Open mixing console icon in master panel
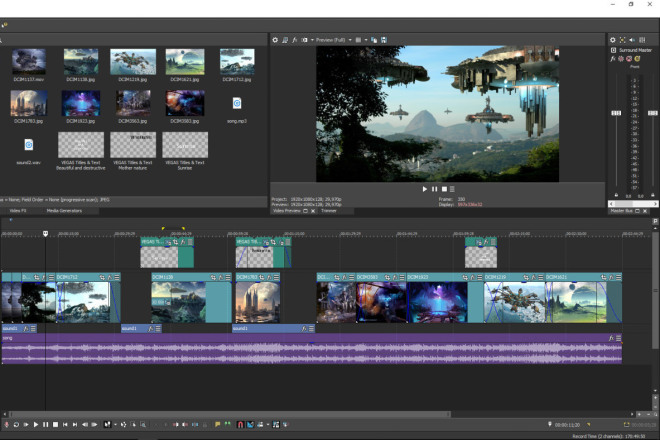This screenshot has width=660, height=440. (642, 40)
